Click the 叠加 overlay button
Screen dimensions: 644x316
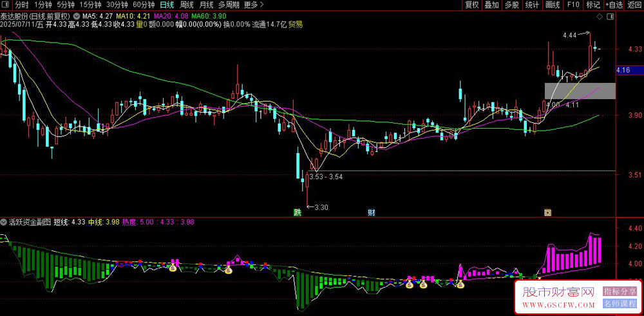pyautogui.click(x=492, y=5)
